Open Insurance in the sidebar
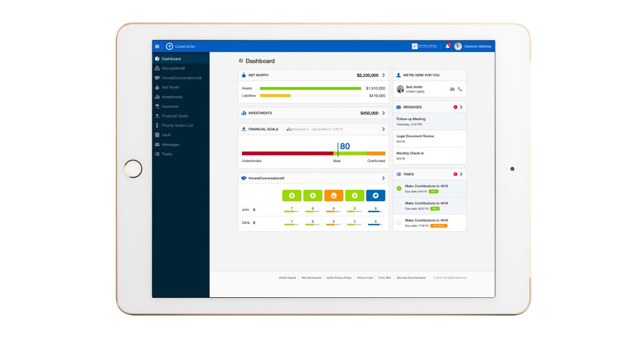 181,106
